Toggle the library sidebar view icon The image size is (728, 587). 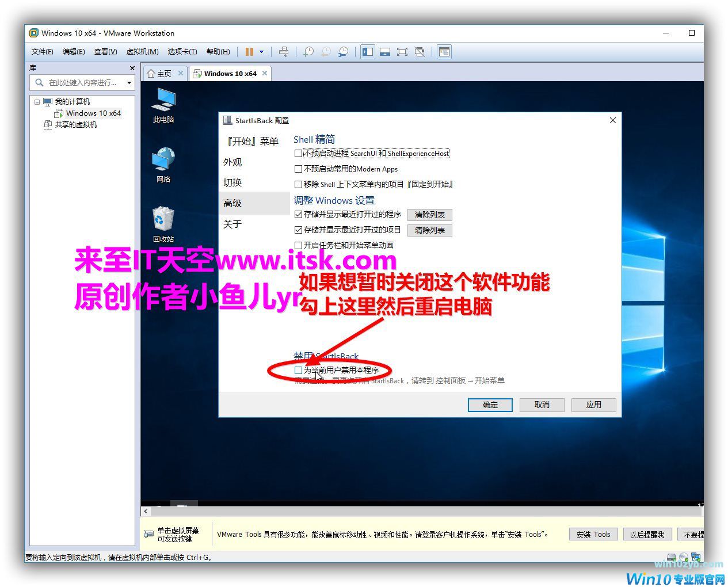click(368, 52)
